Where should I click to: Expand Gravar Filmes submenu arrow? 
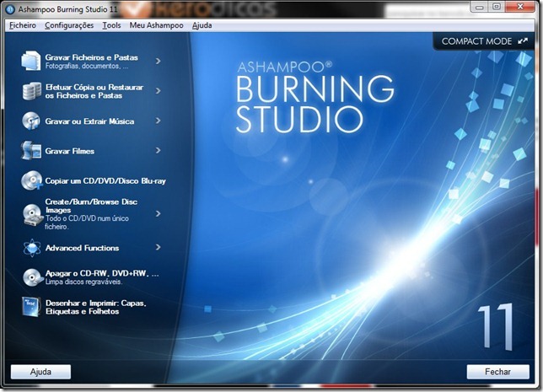(x=158, y=150)
